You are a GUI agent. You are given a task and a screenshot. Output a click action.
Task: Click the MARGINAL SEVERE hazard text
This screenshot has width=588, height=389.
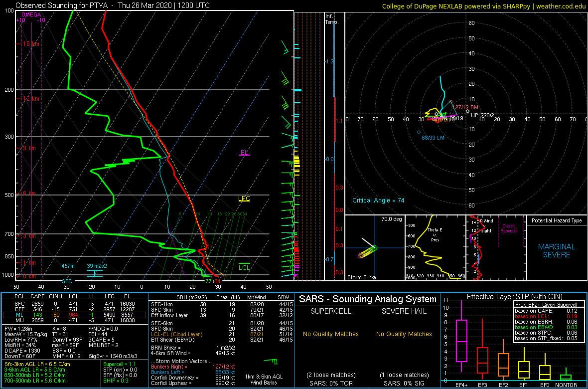pyautogui.click(x=557, y=251)
